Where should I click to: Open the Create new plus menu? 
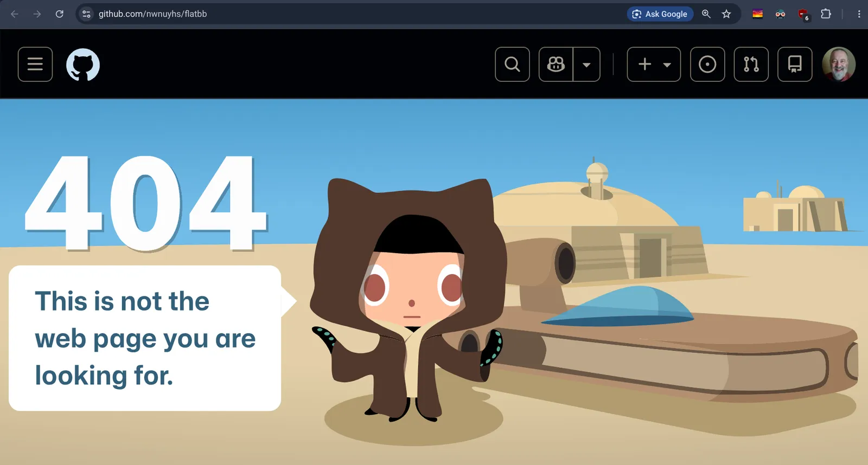pyautogui.click(x=654, y=64)
